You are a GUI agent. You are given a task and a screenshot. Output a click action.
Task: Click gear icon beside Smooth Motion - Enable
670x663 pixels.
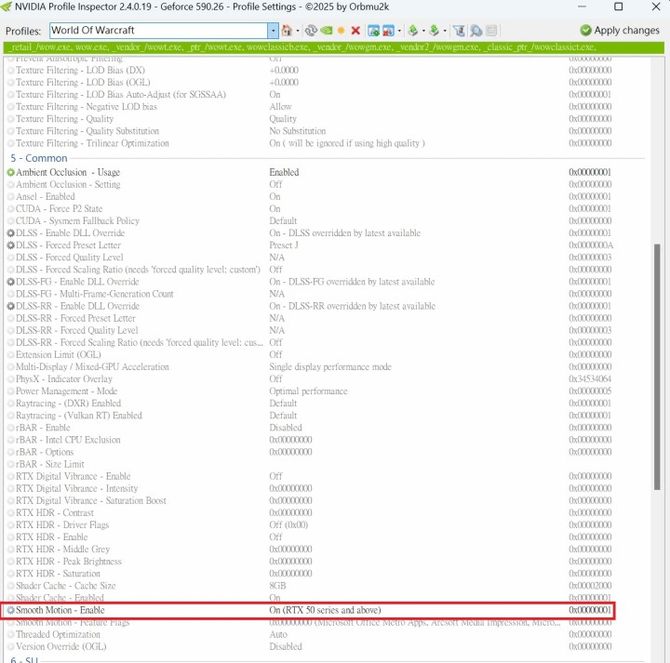(x=11, y=610)
